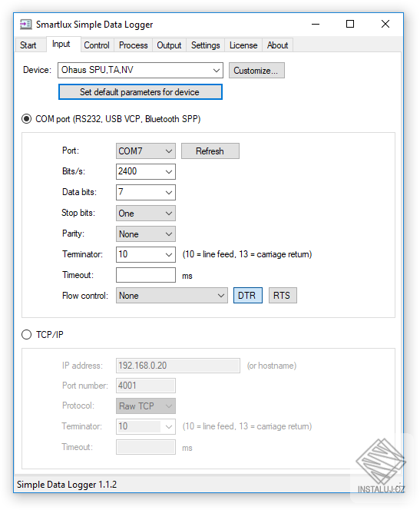The image size is (420, 510).
Task: Click the COM port Timeout input field
Action: pyautogui.click(x=146, y=275)
